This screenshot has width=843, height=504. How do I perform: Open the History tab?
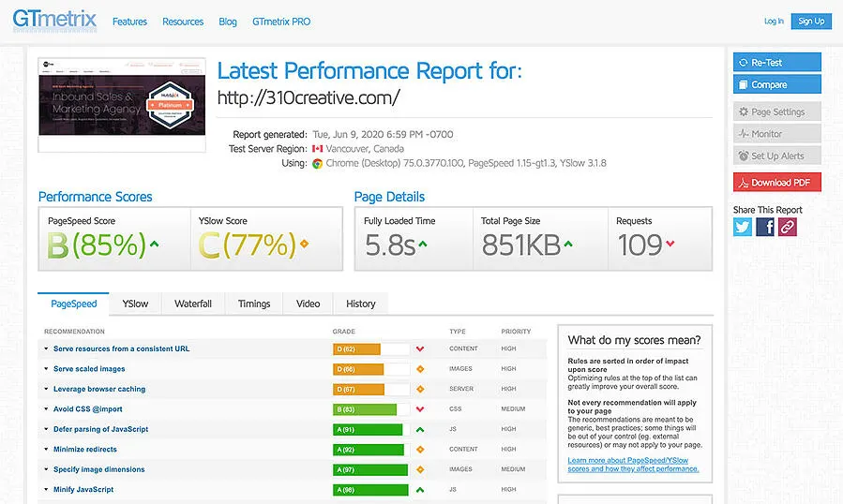click(361, 304)
